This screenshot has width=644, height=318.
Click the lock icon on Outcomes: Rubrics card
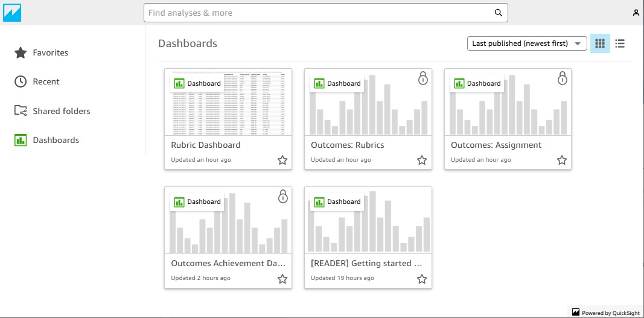coord(422,78)
